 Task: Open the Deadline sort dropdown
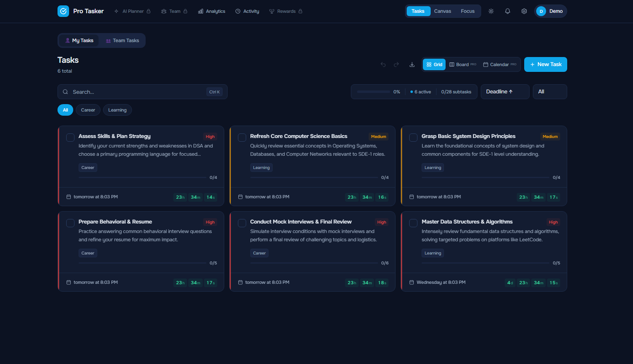pos(505,92)
